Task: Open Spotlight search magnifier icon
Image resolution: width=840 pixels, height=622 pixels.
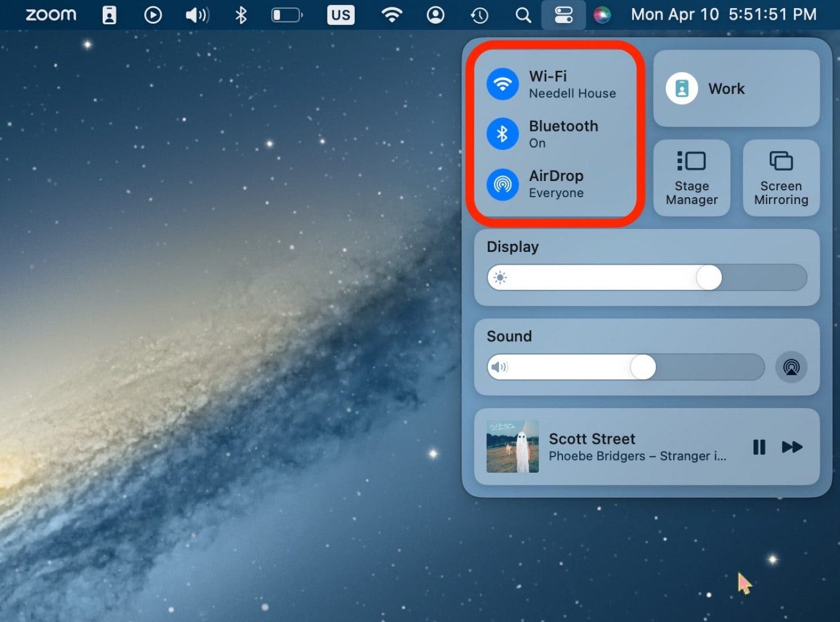Action: [523, 15]
